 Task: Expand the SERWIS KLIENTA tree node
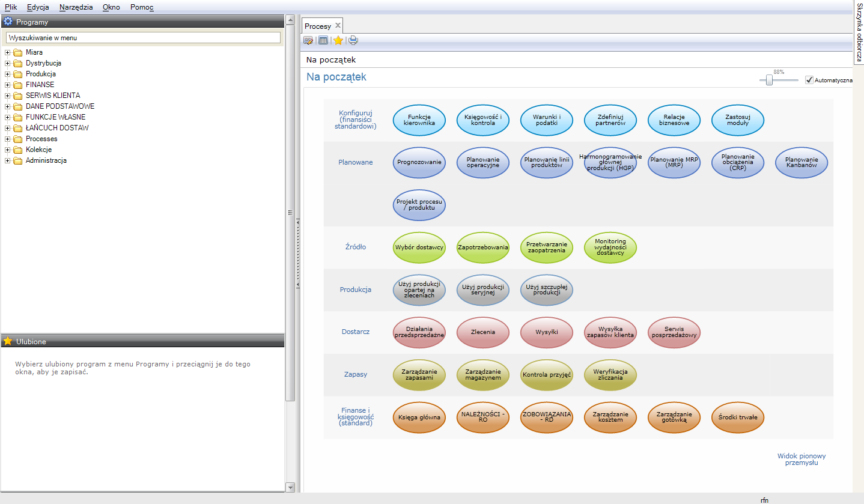point(8,96)
